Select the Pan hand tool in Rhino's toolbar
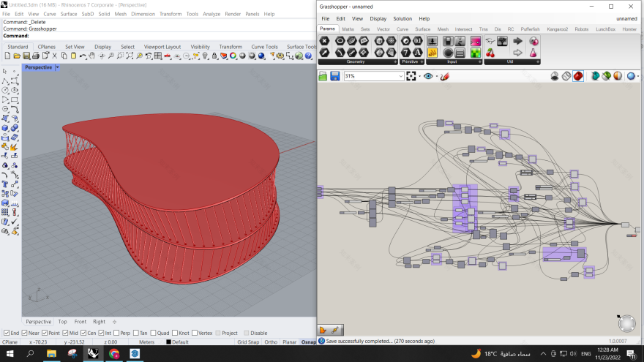The width and height of the screenshot is (644, 362). point(93,56)
